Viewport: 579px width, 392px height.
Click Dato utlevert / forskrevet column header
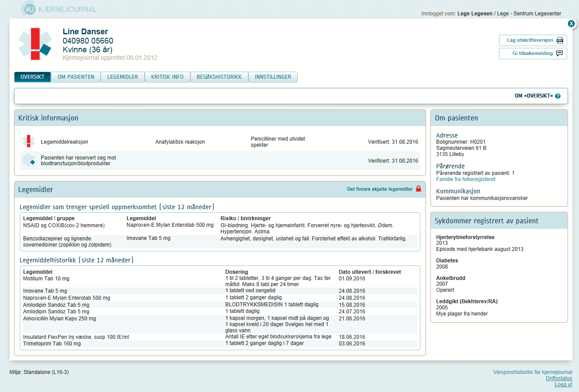pyautogui.click(x=370, y=272)
